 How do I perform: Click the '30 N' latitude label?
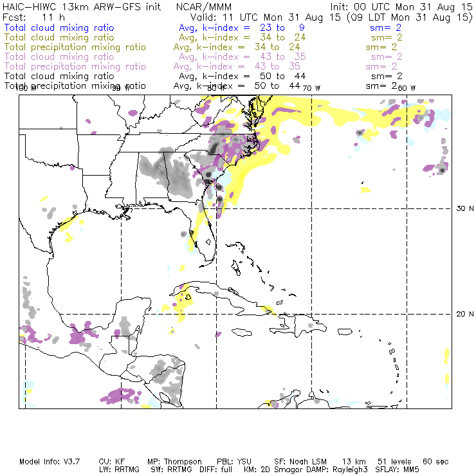(x=465, y=208)
